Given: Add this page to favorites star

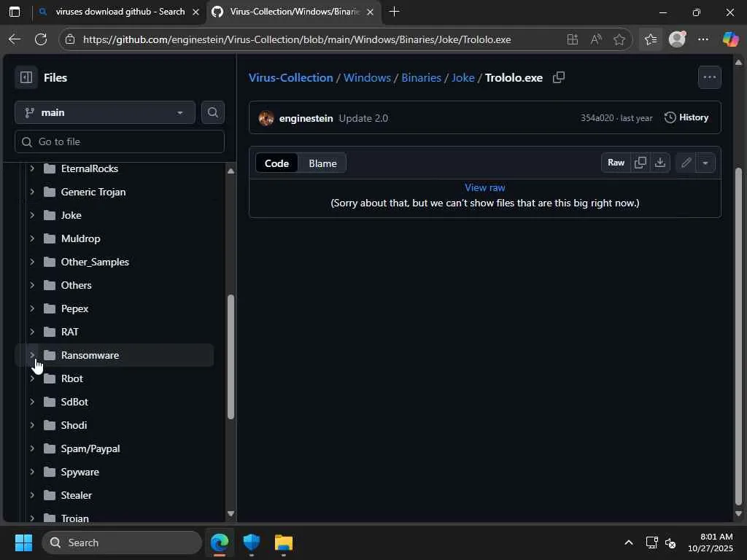Looking at the screenshot, I should pos(619,39).
